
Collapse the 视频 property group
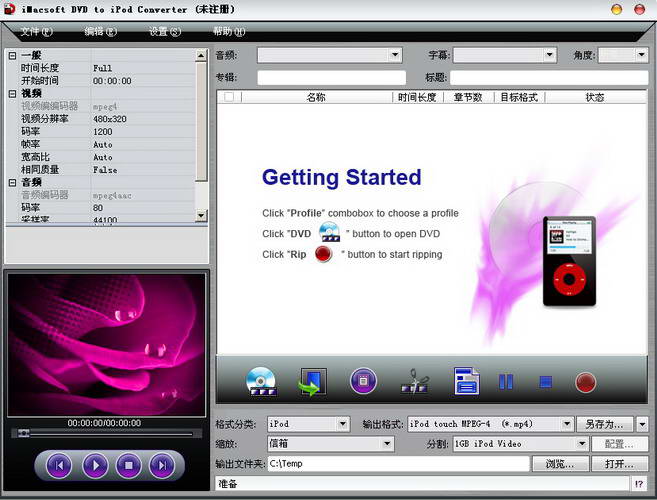pos(13,93)
